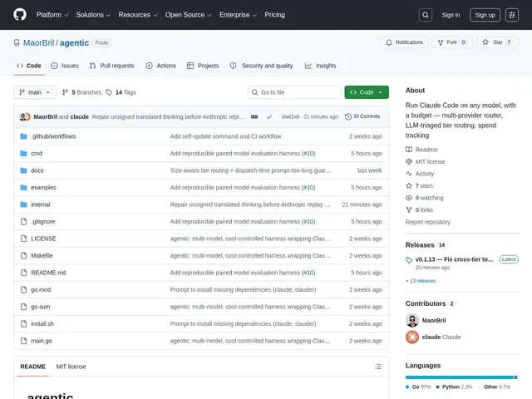Image resolution: width=532 pixels, height=399 pixels.
Task: Click the release tag icon beside v0.1.13
Action: pyautogui.click(x=409, y=260)
